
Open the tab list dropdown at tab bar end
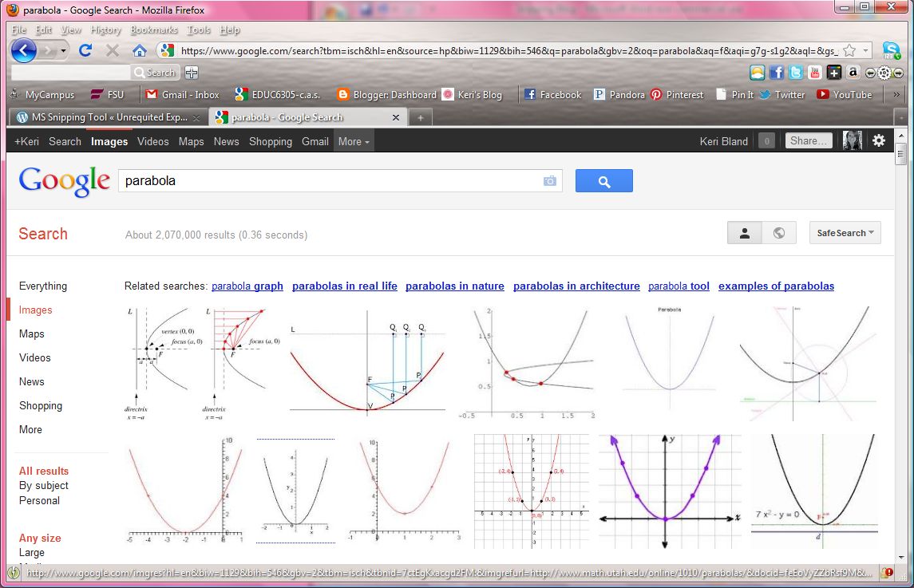tap(901, 118)
